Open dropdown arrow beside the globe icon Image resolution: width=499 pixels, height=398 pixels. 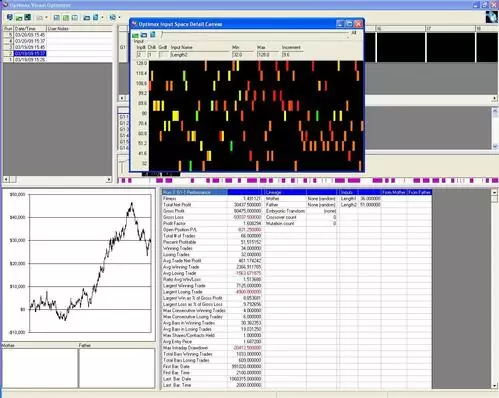[119, 17]
